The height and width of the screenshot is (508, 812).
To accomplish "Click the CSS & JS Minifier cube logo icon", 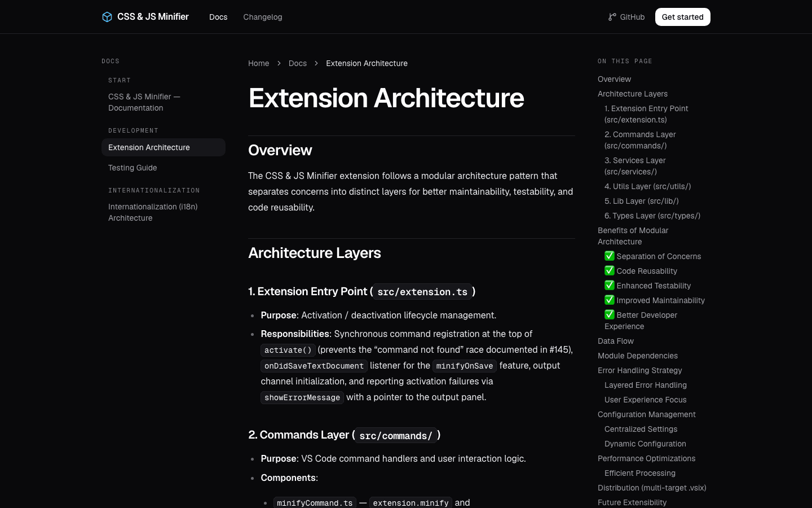I will coord(107,17).
